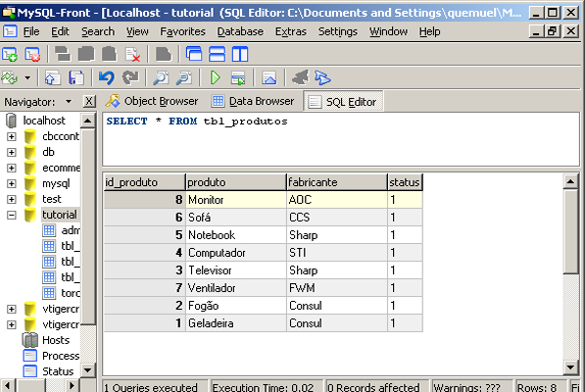Select the Notebook cell in results

pos(236,235)
